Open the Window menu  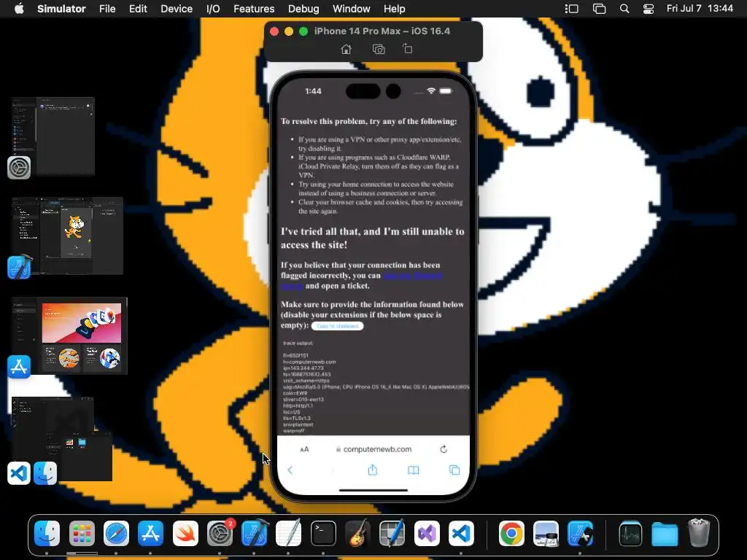351,9
